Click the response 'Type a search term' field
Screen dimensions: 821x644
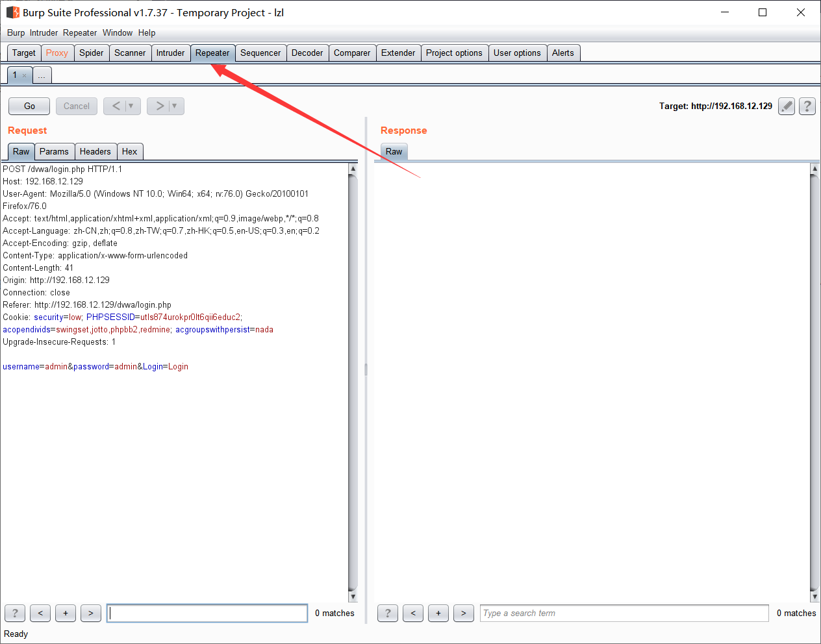624,613
